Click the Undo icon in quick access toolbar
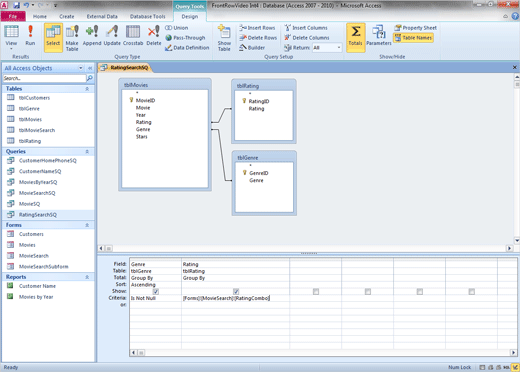Viewport: 520px width, 372px height. click(x=26, y=5)
